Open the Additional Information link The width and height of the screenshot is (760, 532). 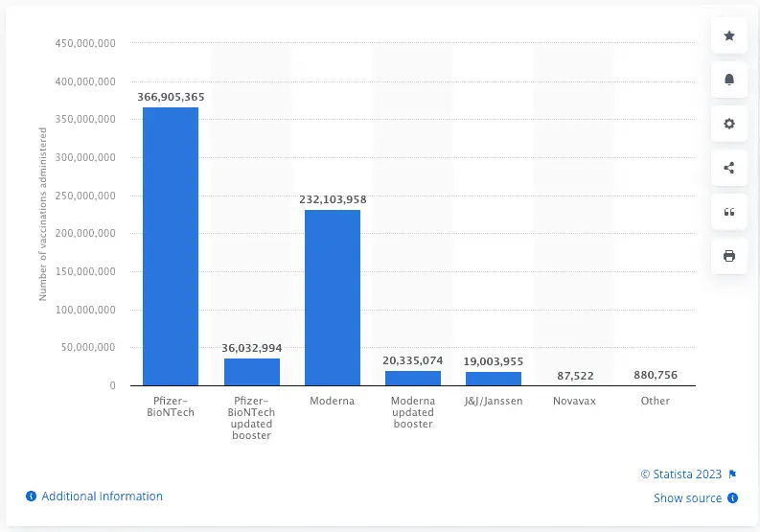(x=102, y=497)
